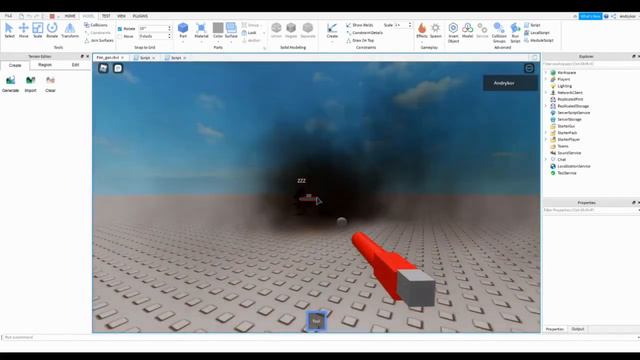Switch to the HOME ribbon tab
This screenshot has height=360, width=640.
tap(70, 16)
